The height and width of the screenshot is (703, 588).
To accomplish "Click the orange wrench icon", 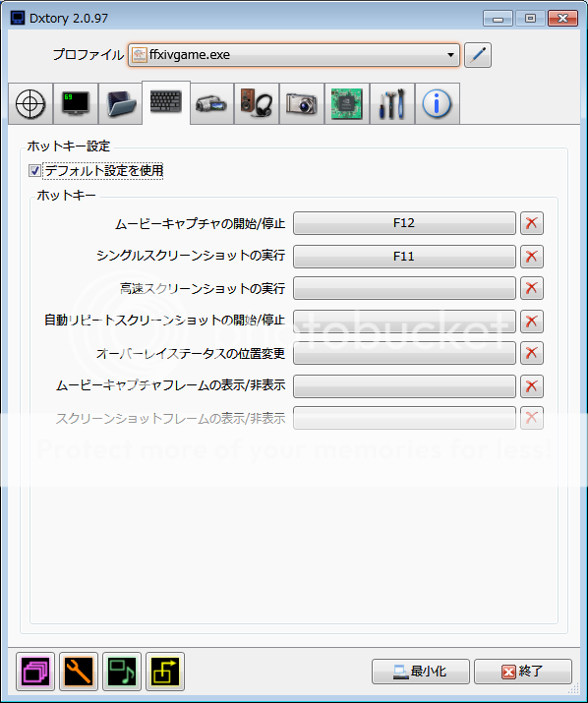I will 79,672.
